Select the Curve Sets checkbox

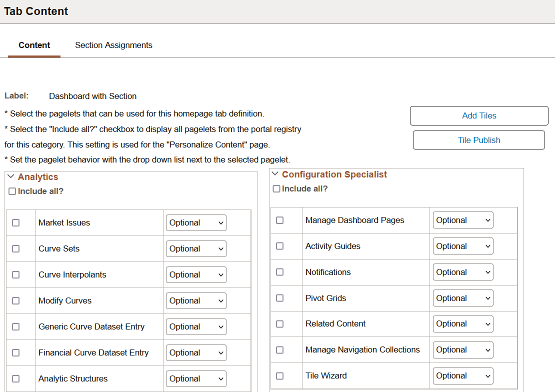16,249
